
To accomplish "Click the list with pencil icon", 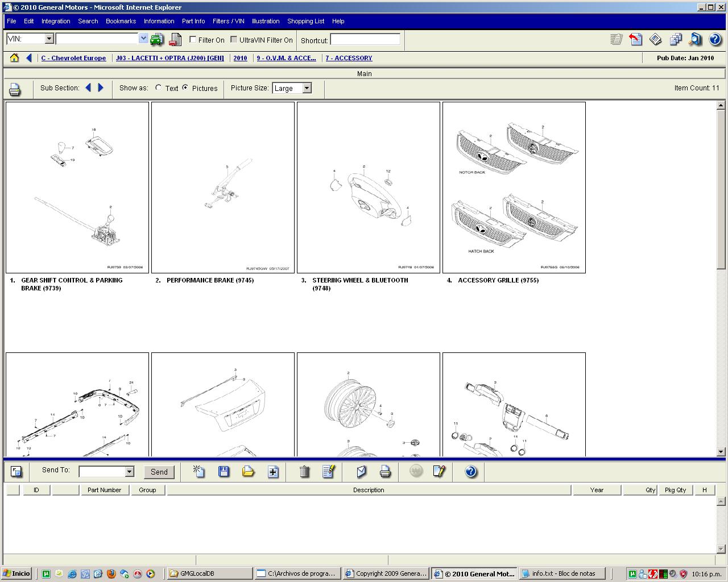I will (329, 471).
